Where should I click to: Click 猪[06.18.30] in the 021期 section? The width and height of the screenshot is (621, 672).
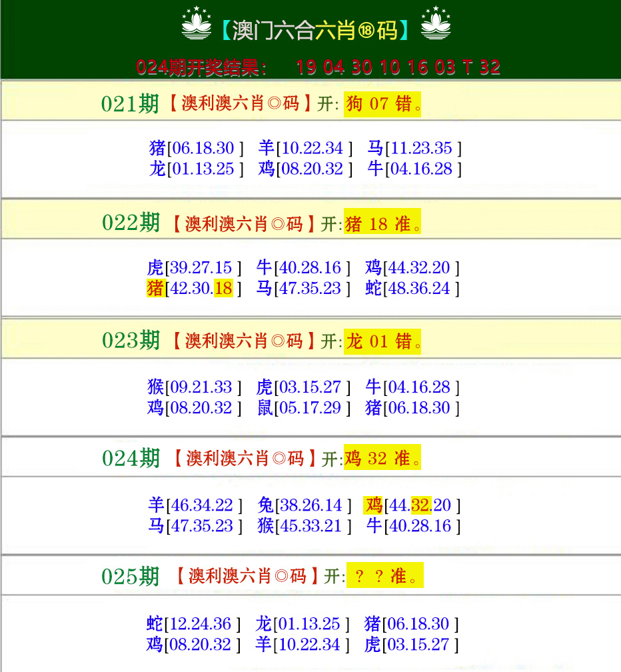pos(196,148)
